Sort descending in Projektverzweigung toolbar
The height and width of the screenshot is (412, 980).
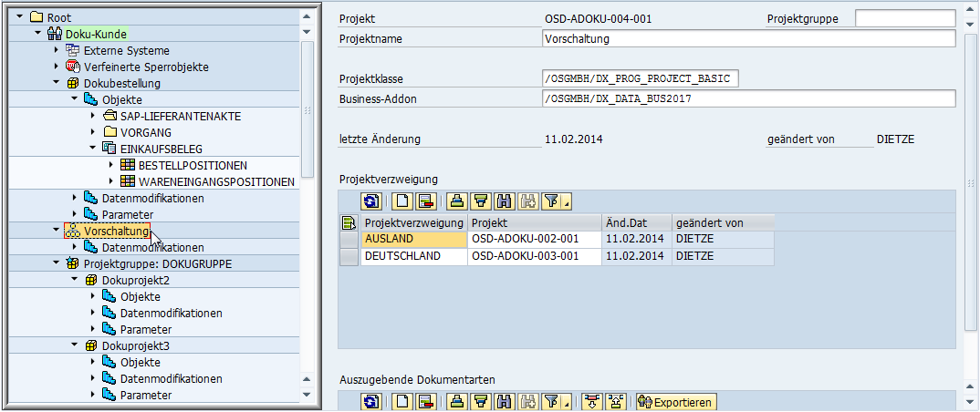coord(481,201)
